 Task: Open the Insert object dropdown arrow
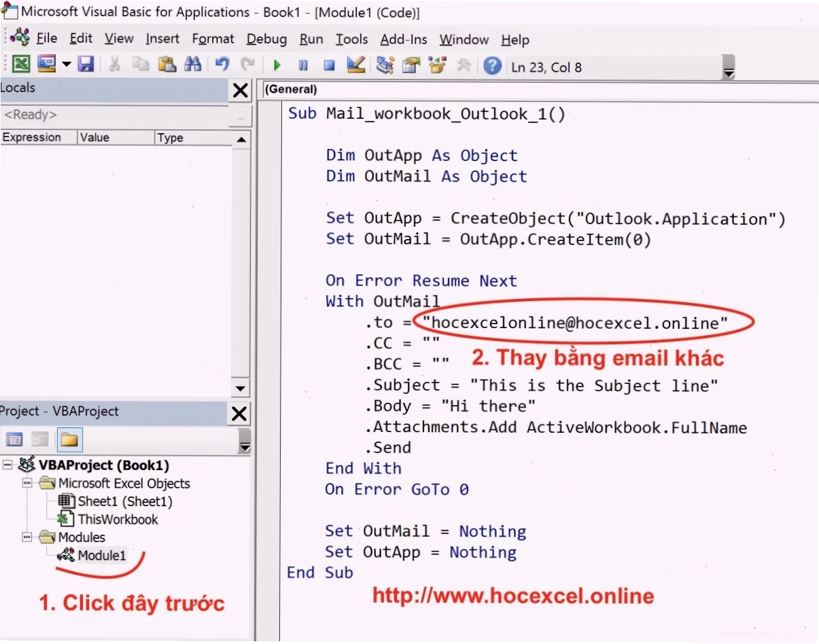tap(67, 65)
